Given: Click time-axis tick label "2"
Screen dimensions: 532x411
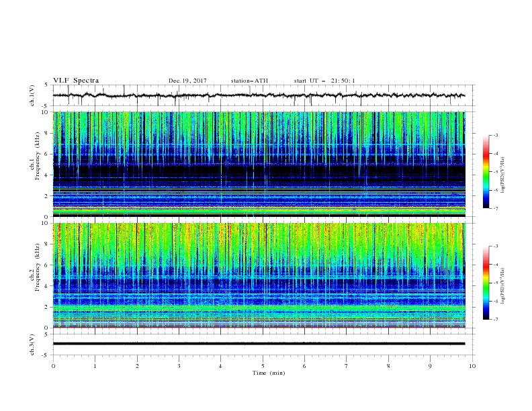Looking at the screenshot, I should point(137,366).
